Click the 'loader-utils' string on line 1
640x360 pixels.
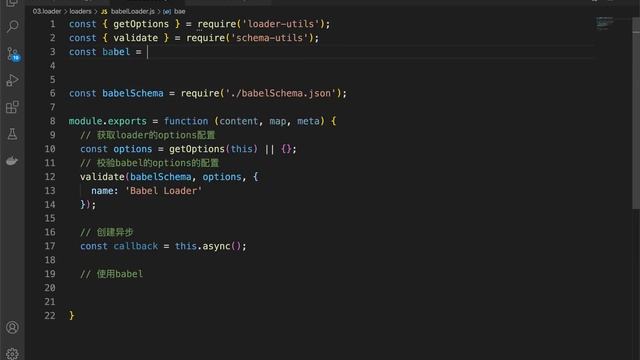(x=281, y=24)
